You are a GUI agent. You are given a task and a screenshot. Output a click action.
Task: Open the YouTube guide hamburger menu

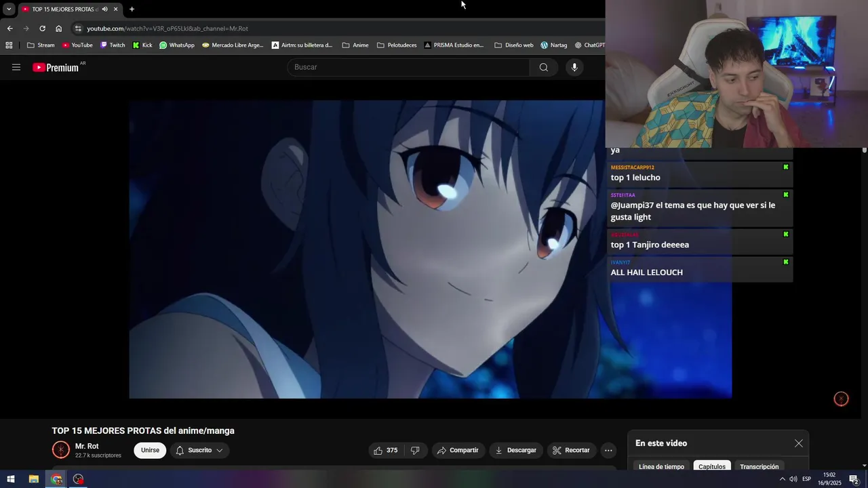click(16, 67)
